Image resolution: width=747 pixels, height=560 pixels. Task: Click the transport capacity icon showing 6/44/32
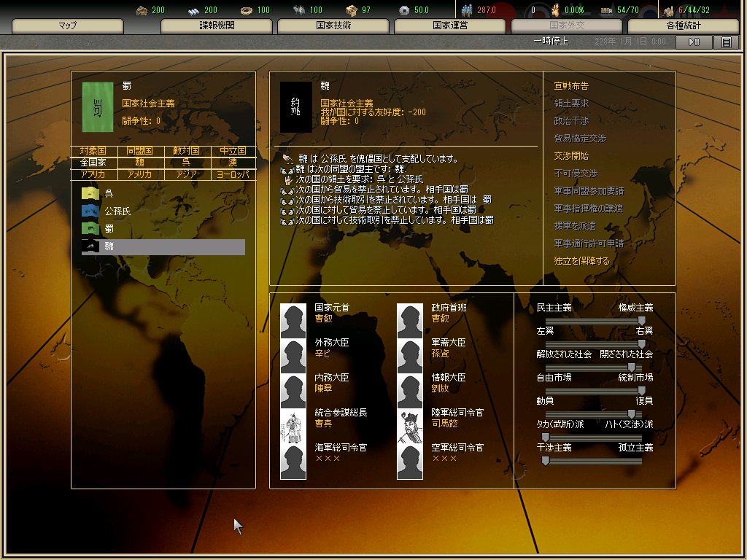[669, 10]
